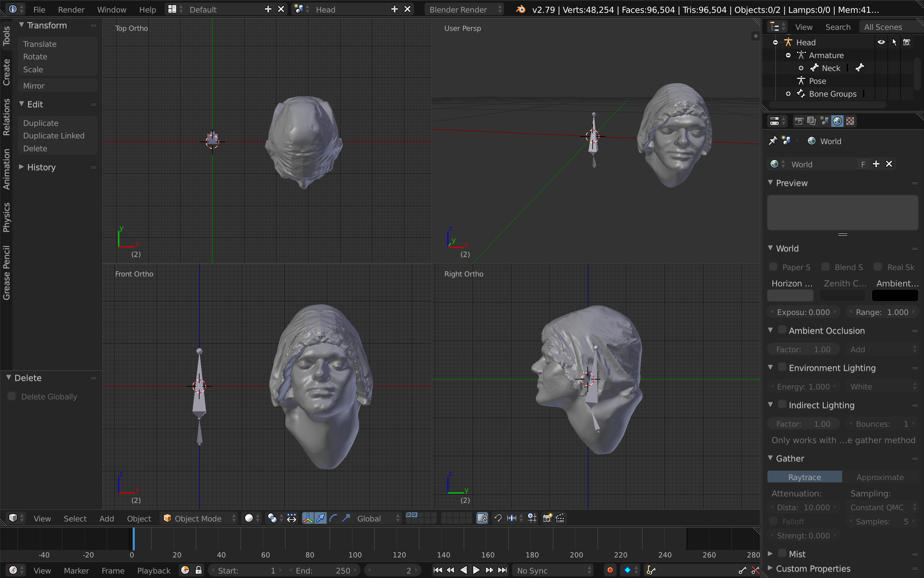
Task: Click the insert keyframe key icon in timeline
Action: tap(742, 570)
